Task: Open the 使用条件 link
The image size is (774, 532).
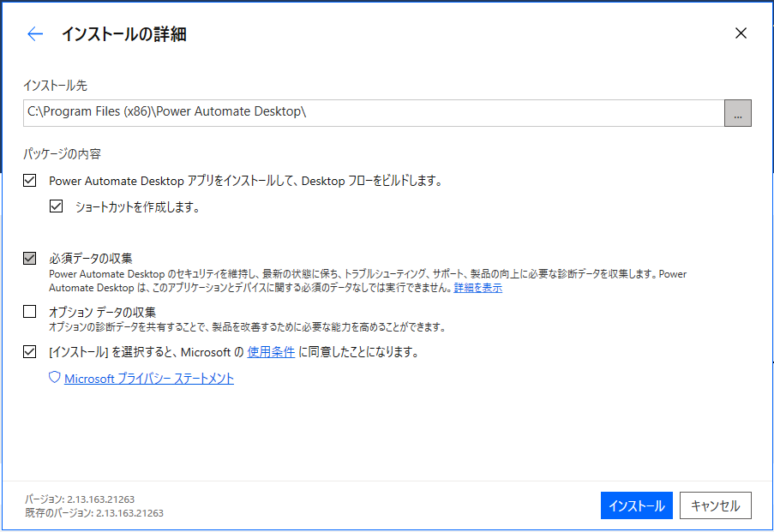Action: pyautogui.click(x=271, y=352)
